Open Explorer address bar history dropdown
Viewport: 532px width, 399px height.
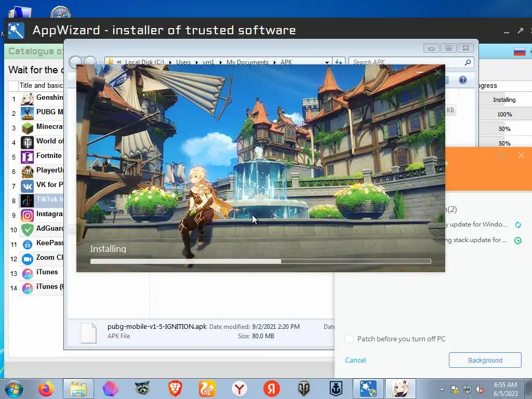327,62
